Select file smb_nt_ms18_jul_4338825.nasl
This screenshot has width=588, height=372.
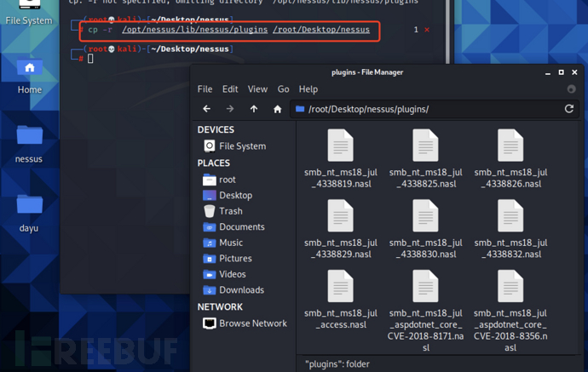pos(425,158)
